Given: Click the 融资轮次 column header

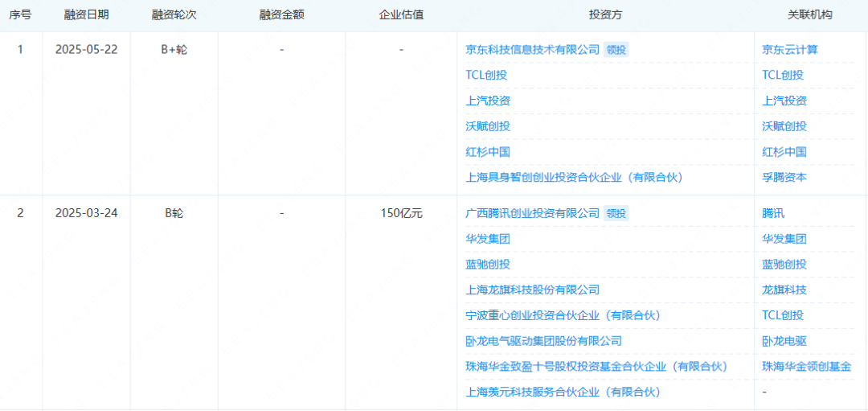Looking at the screenshot, I should 174,15.
